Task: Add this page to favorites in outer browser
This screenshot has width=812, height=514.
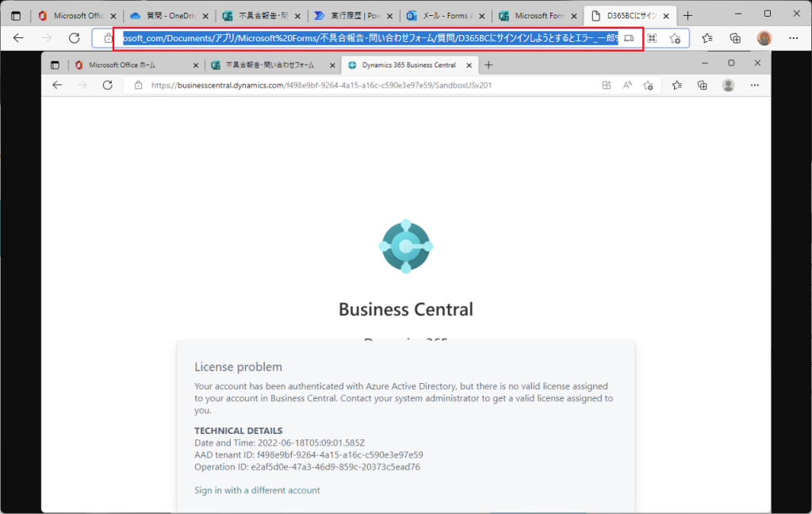Action: (x=675, y=38)
